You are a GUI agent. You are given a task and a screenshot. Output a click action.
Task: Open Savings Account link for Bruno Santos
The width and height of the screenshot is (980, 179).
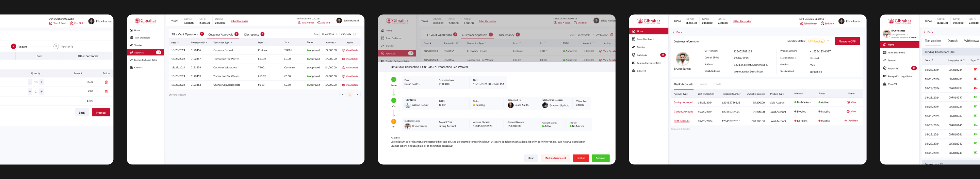pos(683,102)
